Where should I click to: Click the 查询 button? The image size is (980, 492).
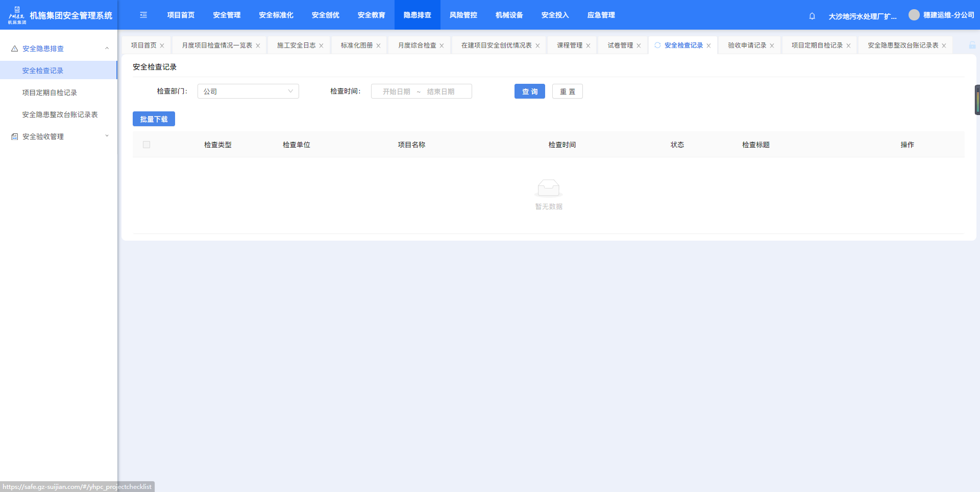click(529, 91)
